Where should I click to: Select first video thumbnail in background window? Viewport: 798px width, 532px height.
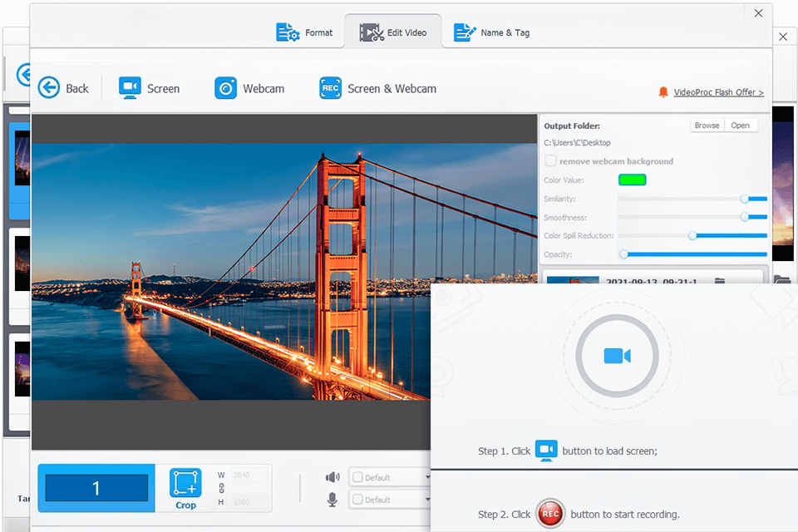(x=22, y=158)
